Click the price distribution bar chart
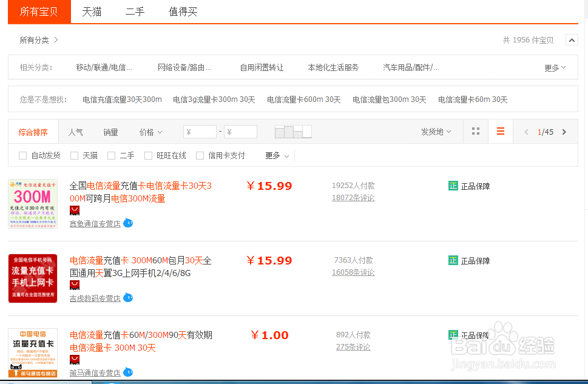This screenshot has width=588, height=384. pyautogui.click(x=293, y=132)
